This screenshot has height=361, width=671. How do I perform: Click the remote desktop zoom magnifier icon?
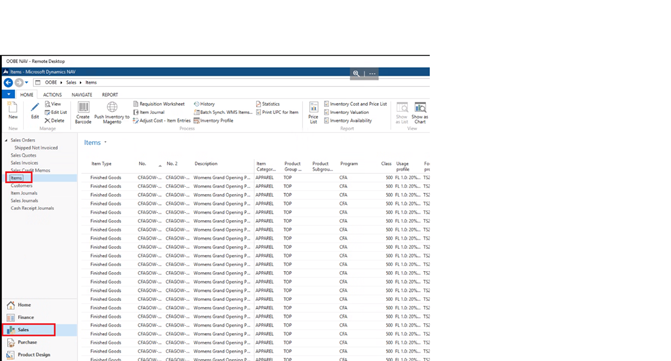356,74
